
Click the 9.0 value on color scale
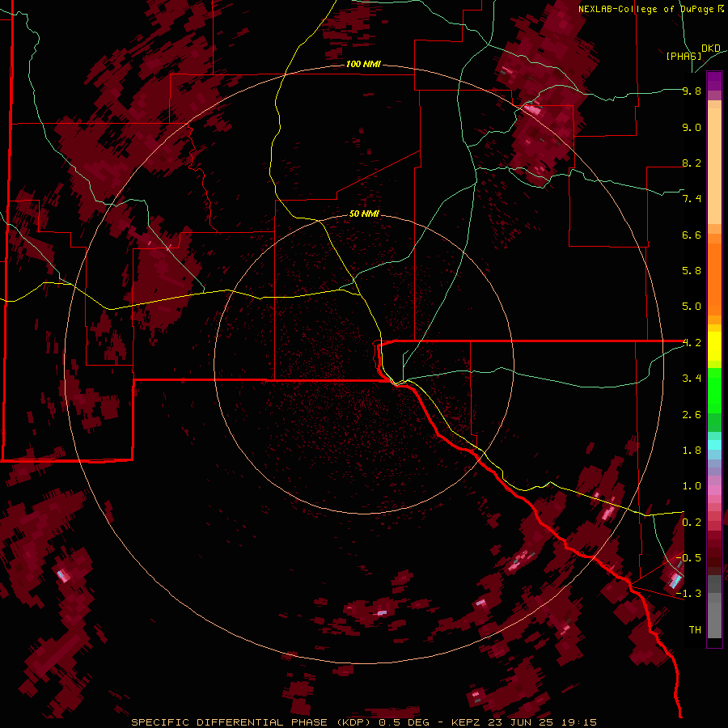pyautogui.click(x=692, y=127)
